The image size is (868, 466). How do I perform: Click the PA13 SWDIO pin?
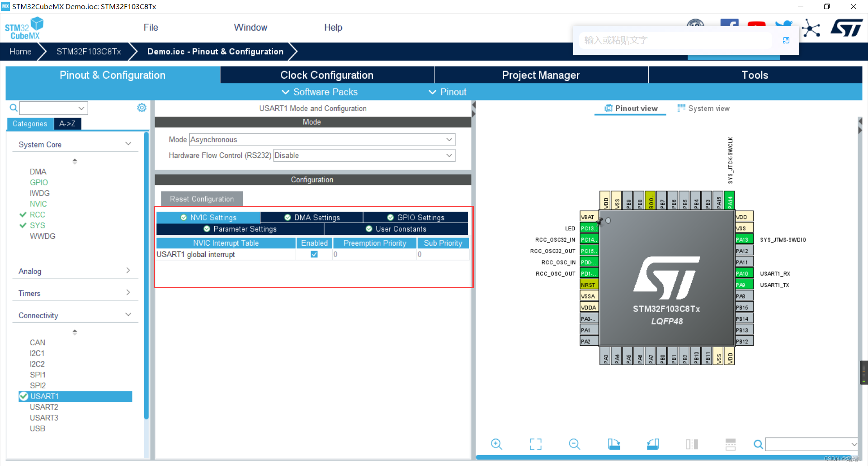pos(744,239)
